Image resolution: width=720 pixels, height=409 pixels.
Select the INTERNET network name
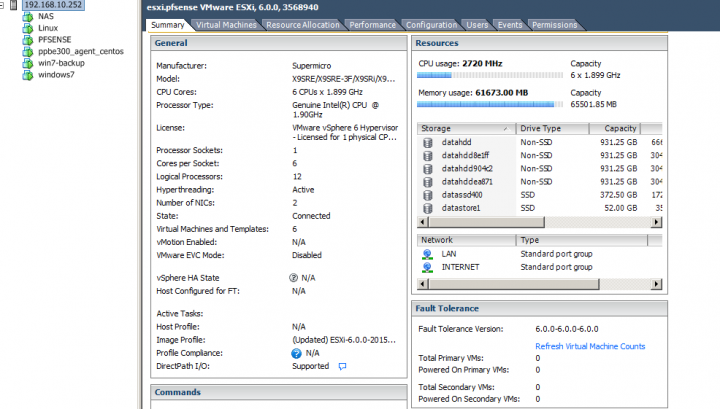(460, 267)
